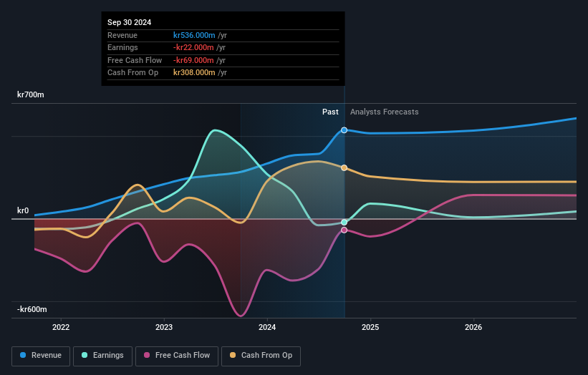Select the Cash From Op marker on the chart
This screenshot has width=588, height=375.
point(344,168)
